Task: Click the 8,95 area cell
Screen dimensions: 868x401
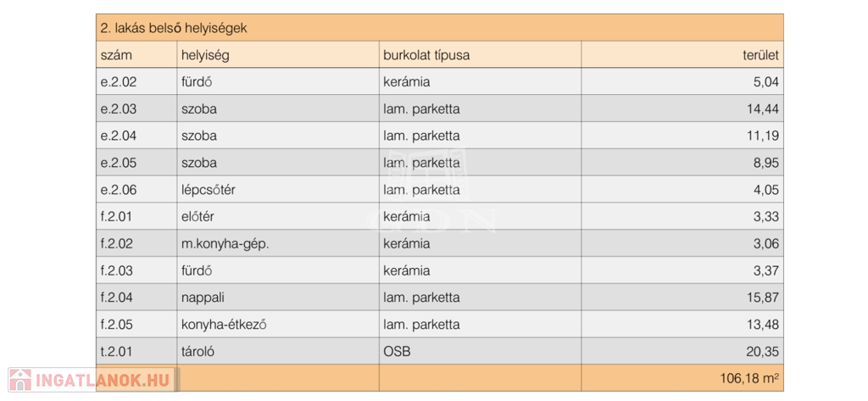Action: pyautogui.click(x=765, y=163)
